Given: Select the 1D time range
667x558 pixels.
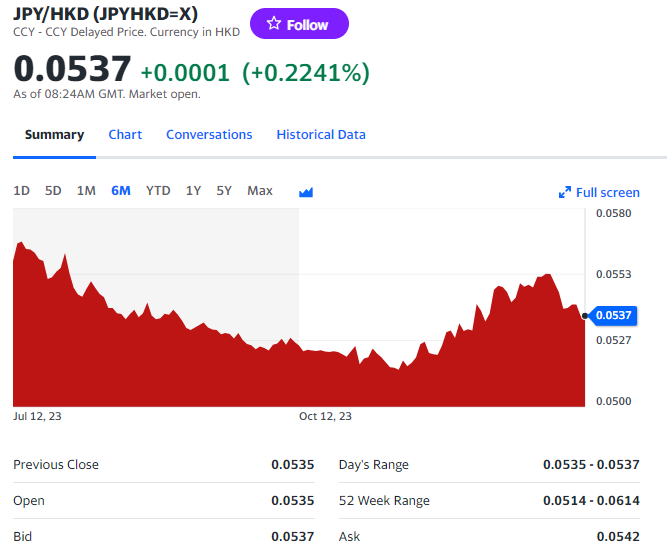Looking at the screenshot, I should coord(21,191).
